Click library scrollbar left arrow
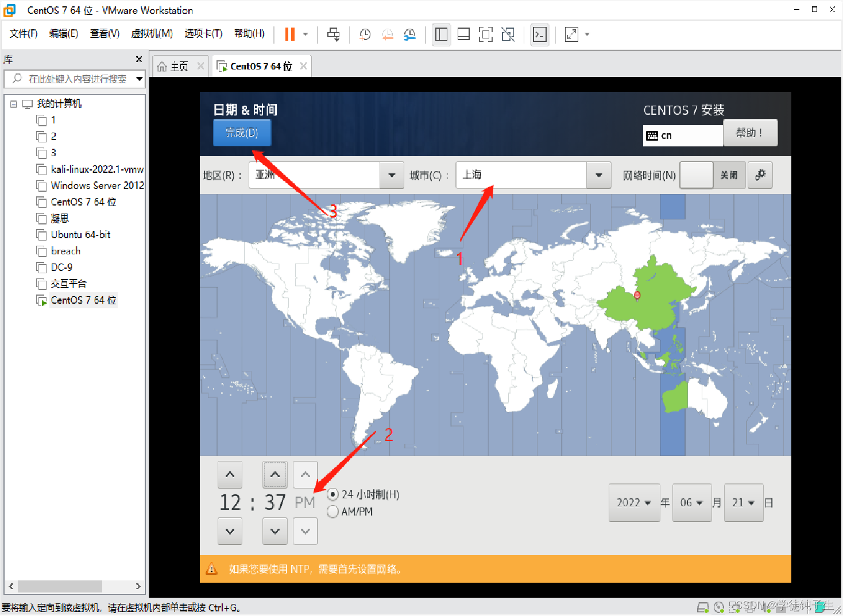This screenshot has height=616, width=843. 11,586
